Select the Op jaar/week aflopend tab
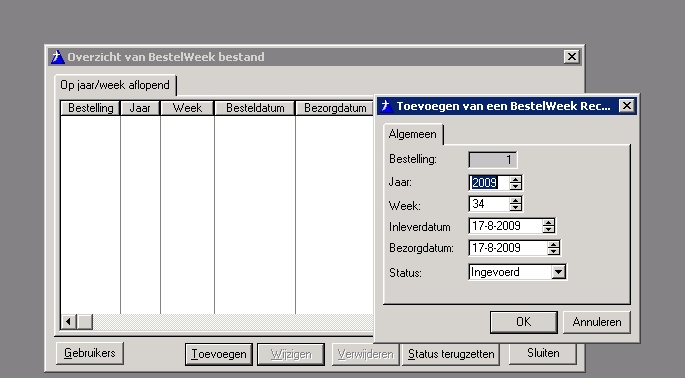 tap(115, 85)
